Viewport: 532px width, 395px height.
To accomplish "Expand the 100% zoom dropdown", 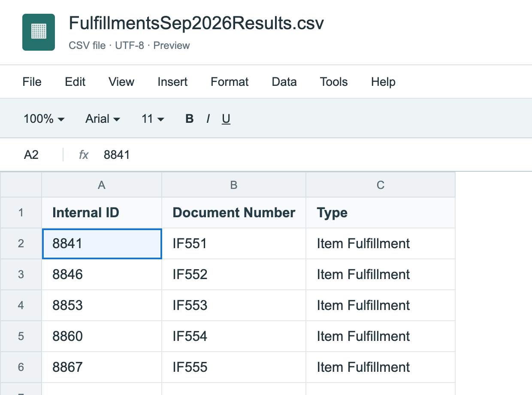I will point(44,118).
